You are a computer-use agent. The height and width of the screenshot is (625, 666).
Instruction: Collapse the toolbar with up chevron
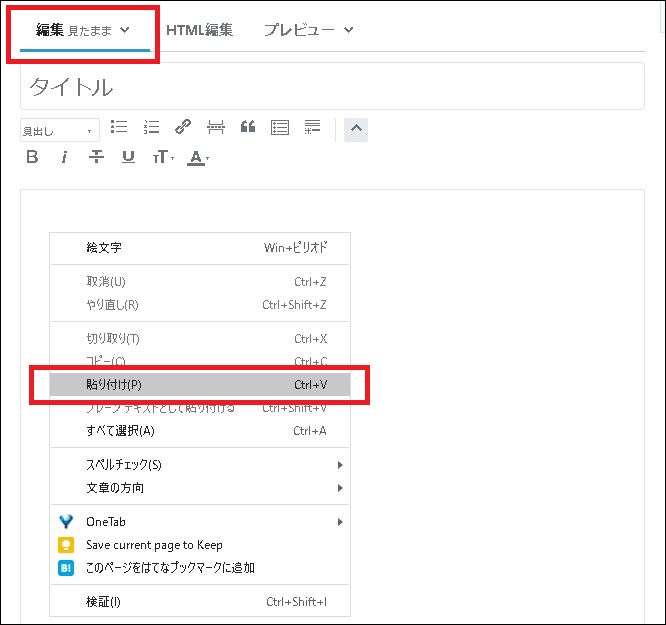(356, 129)
